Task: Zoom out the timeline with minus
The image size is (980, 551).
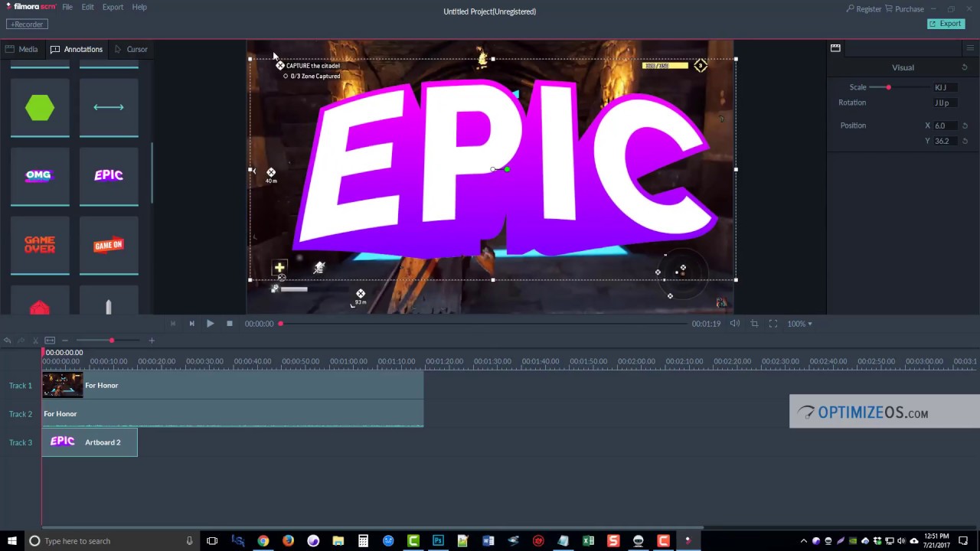Action: point(65,341)
